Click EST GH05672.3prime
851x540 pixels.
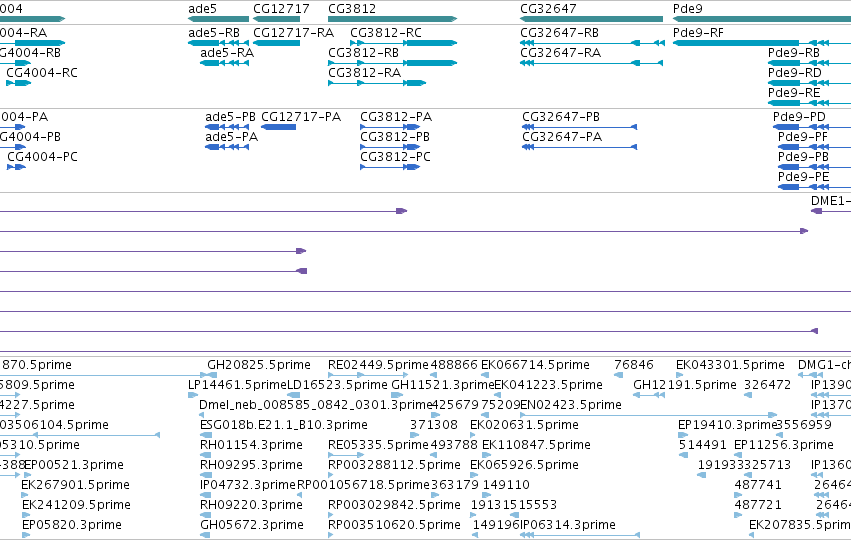pyautogui.click(x=206, y=536)
